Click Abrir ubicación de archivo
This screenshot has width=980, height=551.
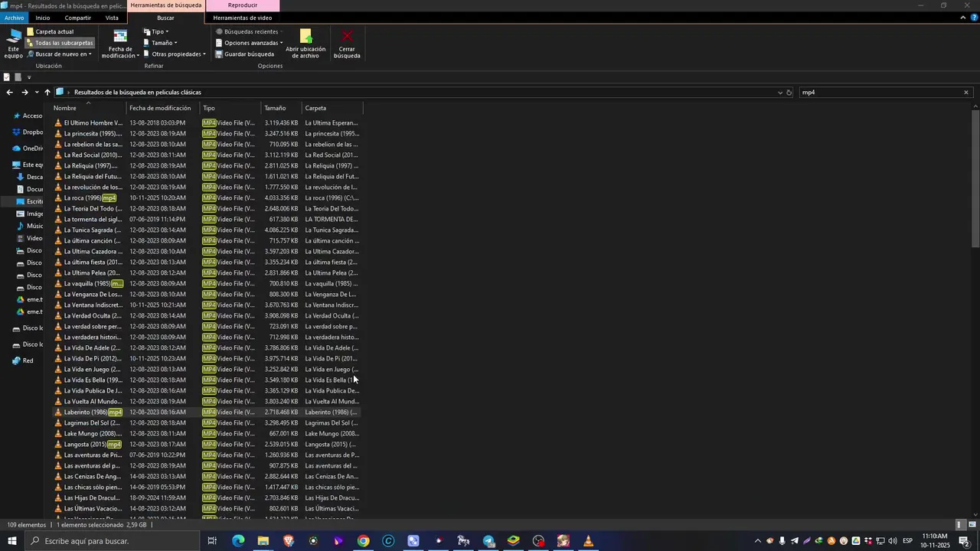coord(305,44)
